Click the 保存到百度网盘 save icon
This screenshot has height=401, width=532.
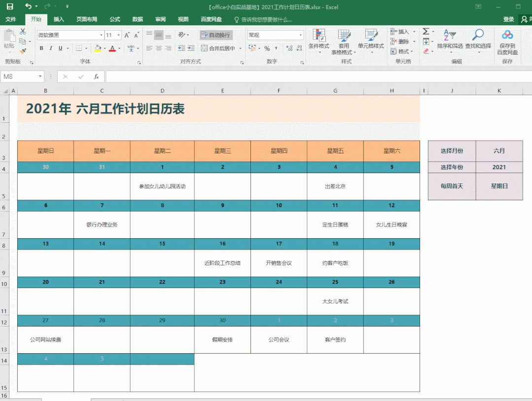[507, 39]
